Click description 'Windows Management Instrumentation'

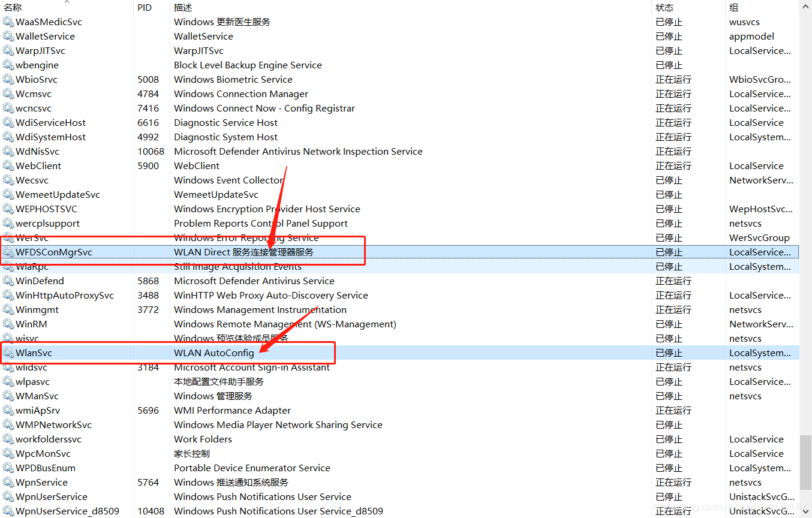[x=260, y=309]
